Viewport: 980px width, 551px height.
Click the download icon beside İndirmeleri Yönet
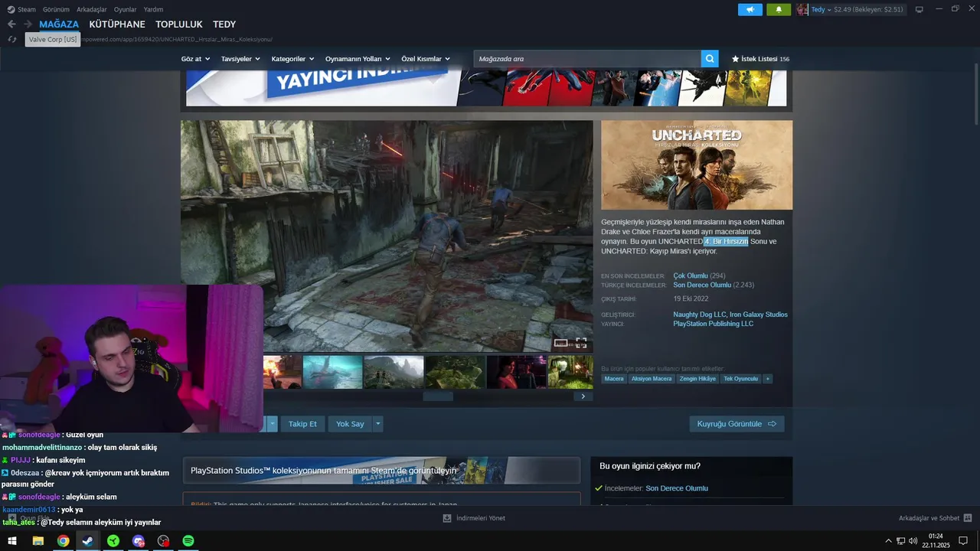tap(447, 518)
